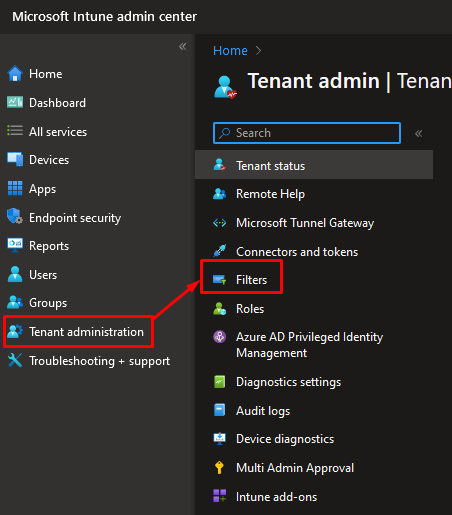Click the Audit logs book icon
The width and height of the screenshot is (452, 515).
click(220, 410)
